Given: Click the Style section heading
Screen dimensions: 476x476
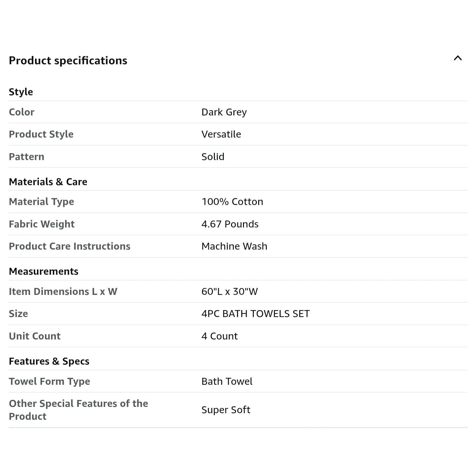Looking at the screenshot, I should 21,92.
